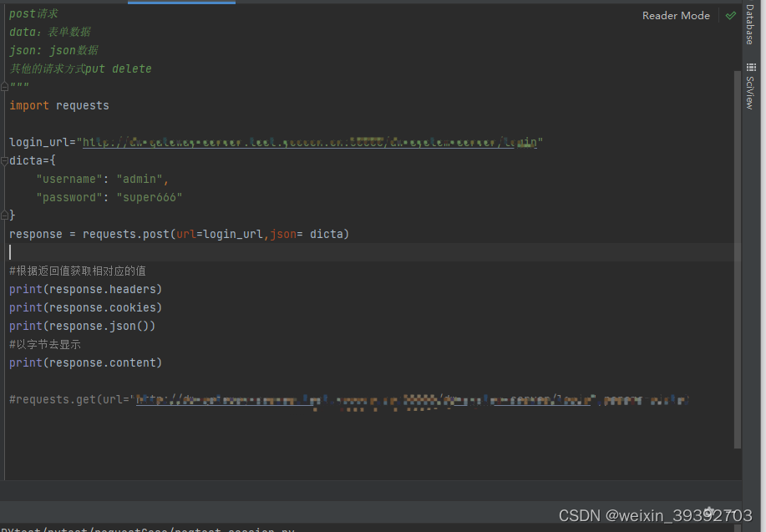766x532 pixels.
Task: Toggle Reader Mode off
Action: 676,15
